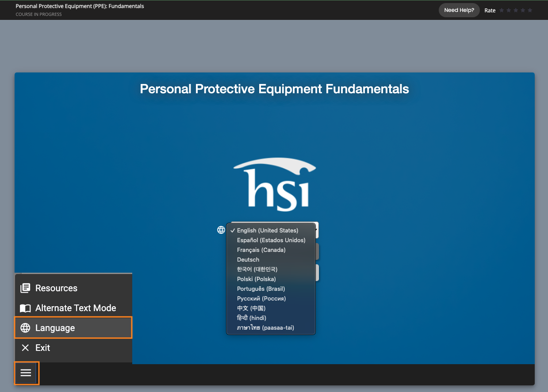Rate the course five stars
This screenshot has height=392, width=548.
tap(530, 10)
